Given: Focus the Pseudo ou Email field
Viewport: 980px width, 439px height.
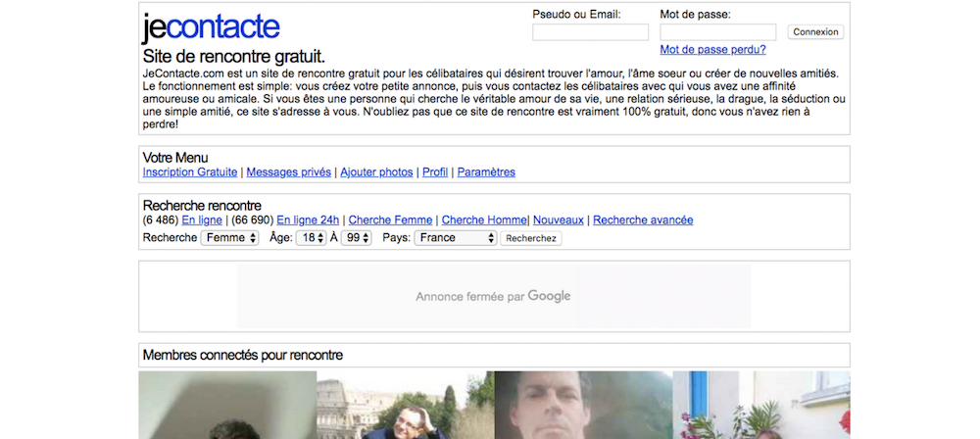Looking at the screenshot, I should tap(590, 32).
